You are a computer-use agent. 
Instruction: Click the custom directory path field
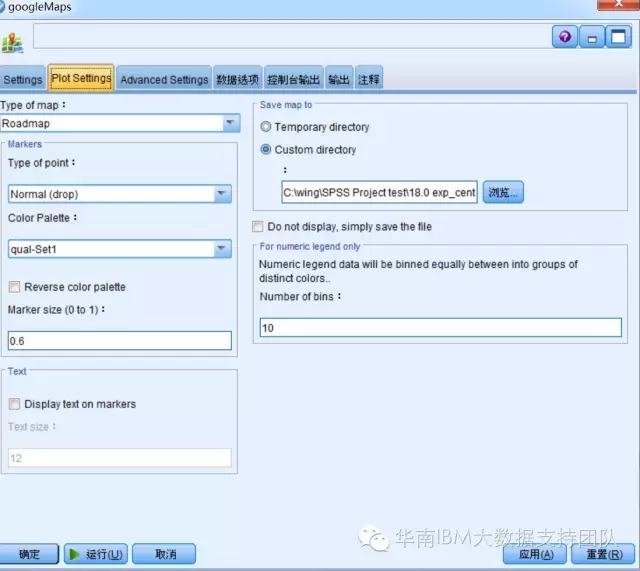point(379,192)
